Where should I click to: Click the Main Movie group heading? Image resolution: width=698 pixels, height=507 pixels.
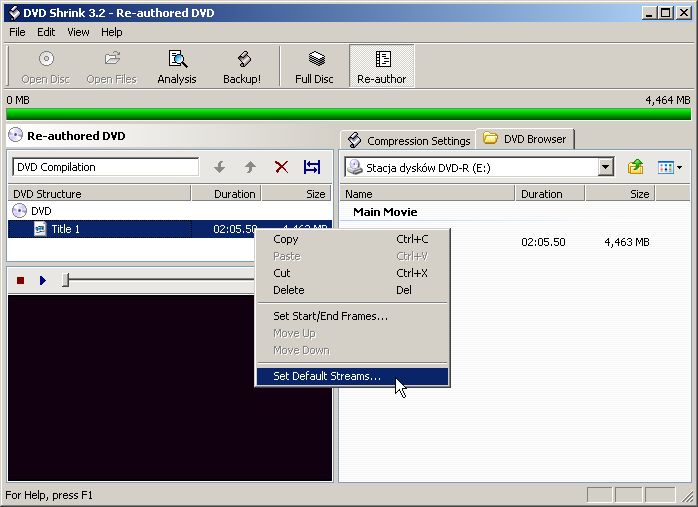click(385, 212)
